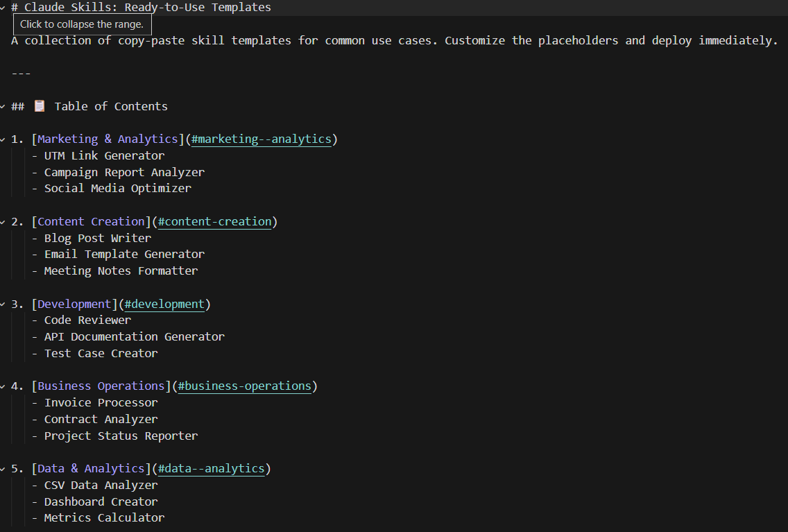Screen dimensions: 788x532
Task: Follow the #marketing--analytics anchor link
Action: 262,139
